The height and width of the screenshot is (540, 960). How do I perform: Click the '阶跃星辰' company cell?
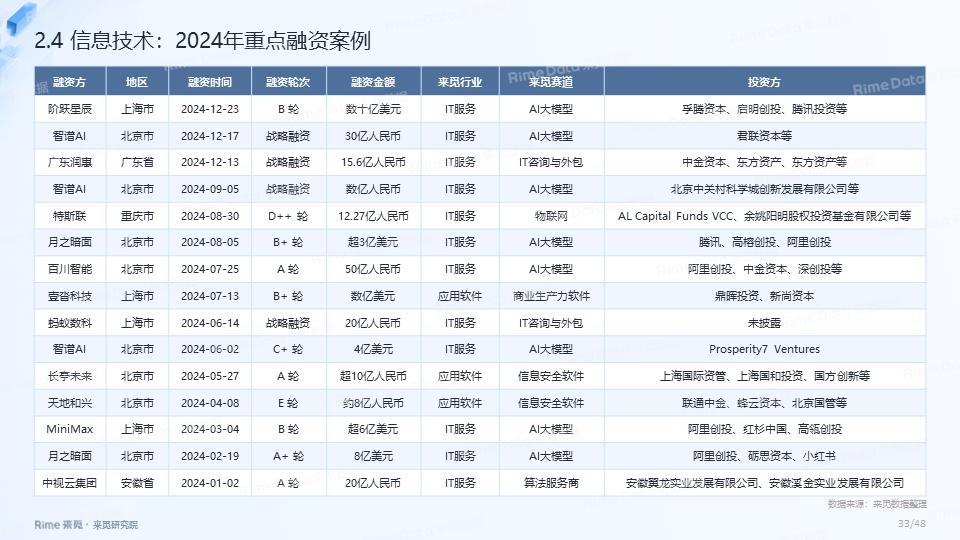(70, 109)
